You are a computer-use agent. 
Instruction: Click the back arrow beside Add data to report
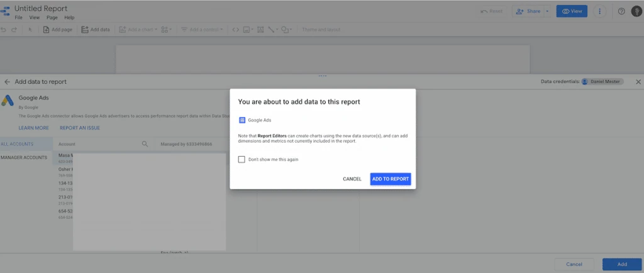pos(7,82)
